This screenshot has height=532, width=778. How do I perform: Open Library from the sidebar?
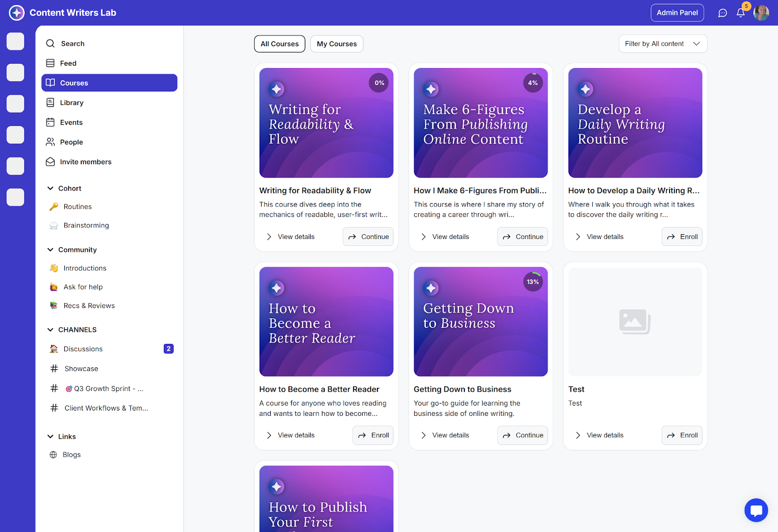point(109,103)
